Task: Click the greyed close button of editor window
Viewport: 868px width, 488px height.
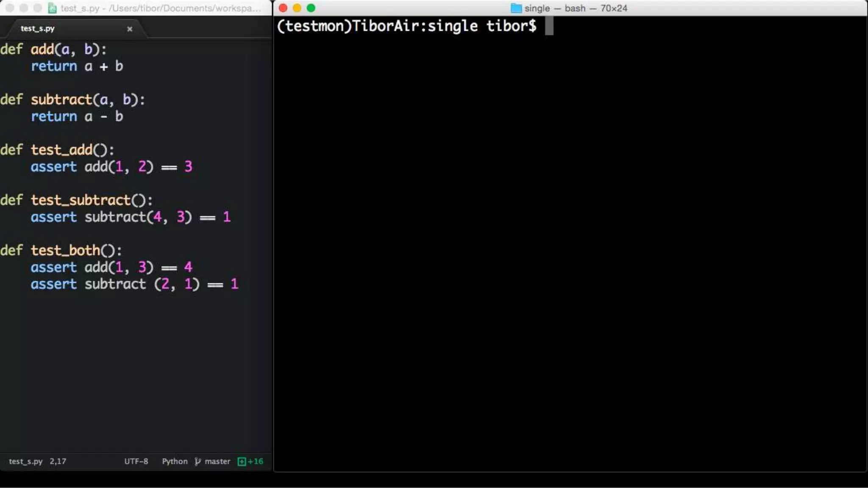Action: coord(10,8)
